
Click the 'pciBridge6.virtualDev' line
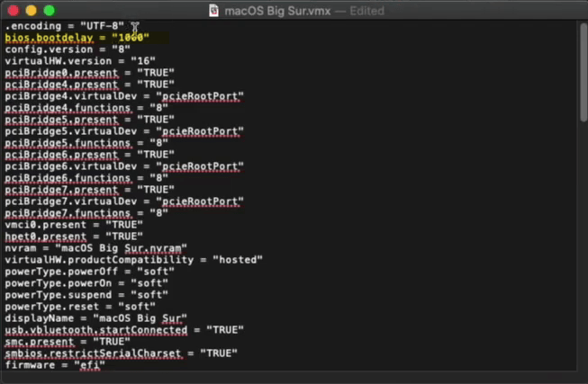tap(124, 166)
